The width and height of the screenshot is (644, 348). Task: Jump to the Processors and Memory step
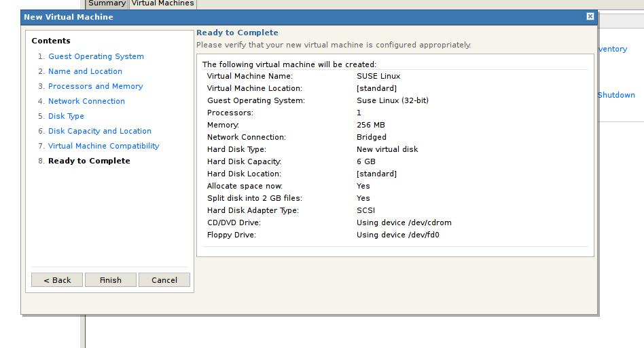pos(95,87)
